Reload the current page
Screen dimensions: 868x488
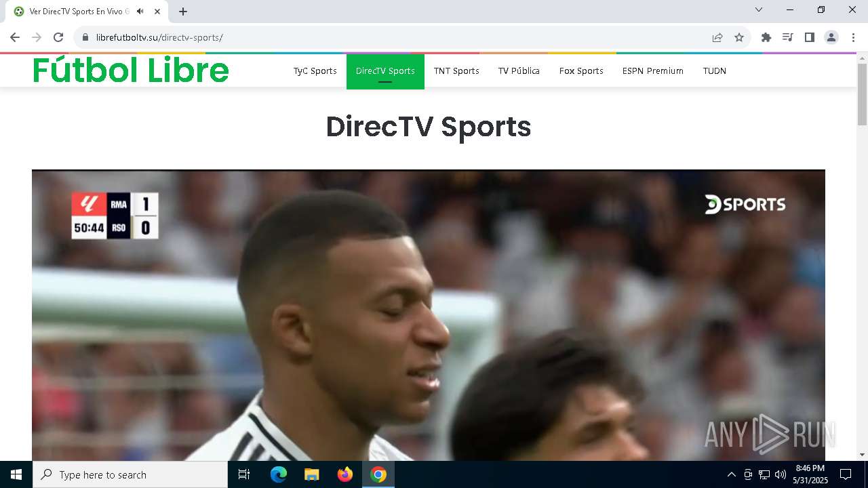point(58,37)
